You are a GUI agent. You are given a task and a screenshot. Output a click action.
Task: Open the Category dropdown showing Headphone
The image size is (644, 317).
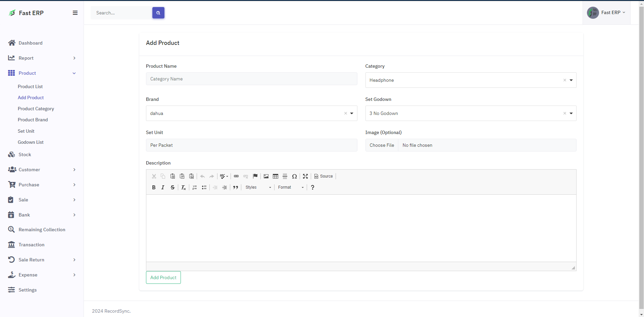470,80
